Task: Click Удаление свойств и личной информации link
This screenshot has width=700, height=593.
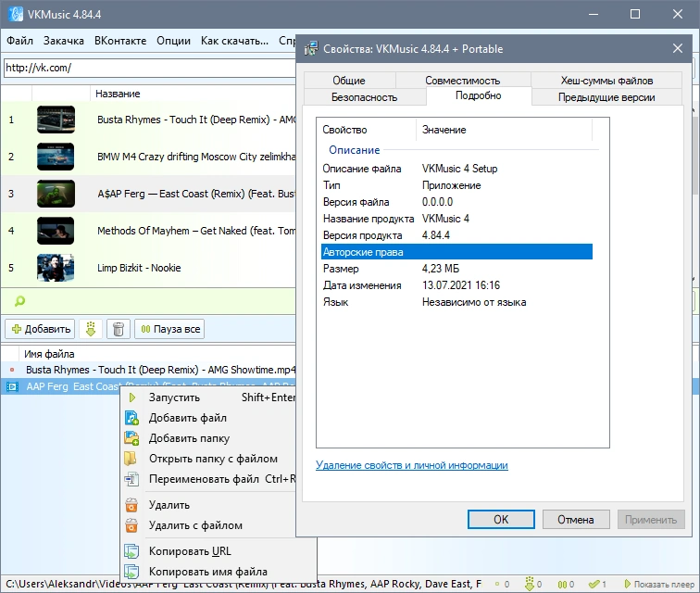Action: pos(412,465)
